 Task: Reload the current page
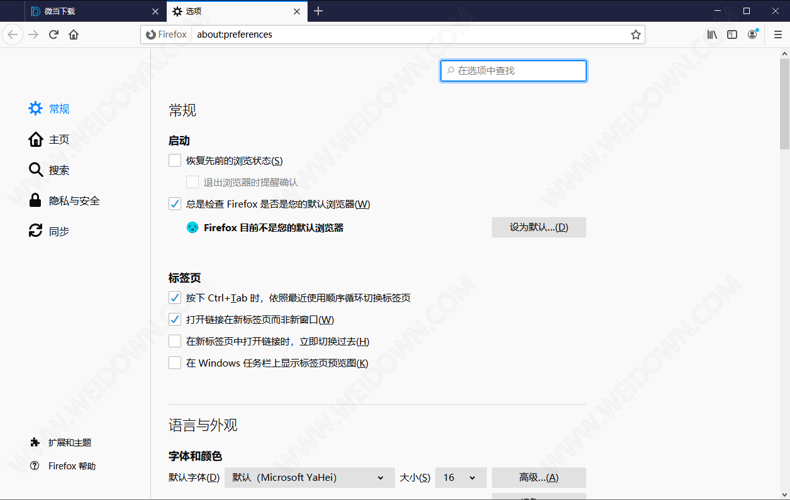pos(53,35)
